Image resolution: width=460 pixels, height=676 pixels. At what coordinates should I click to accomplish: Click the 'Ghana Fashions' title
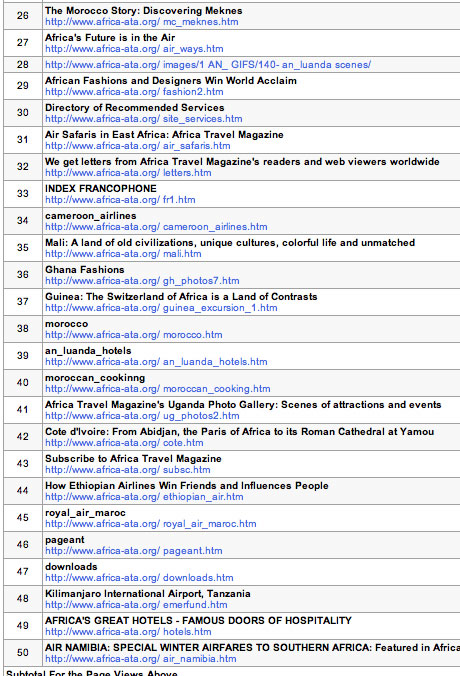click(x=84, y=270)
